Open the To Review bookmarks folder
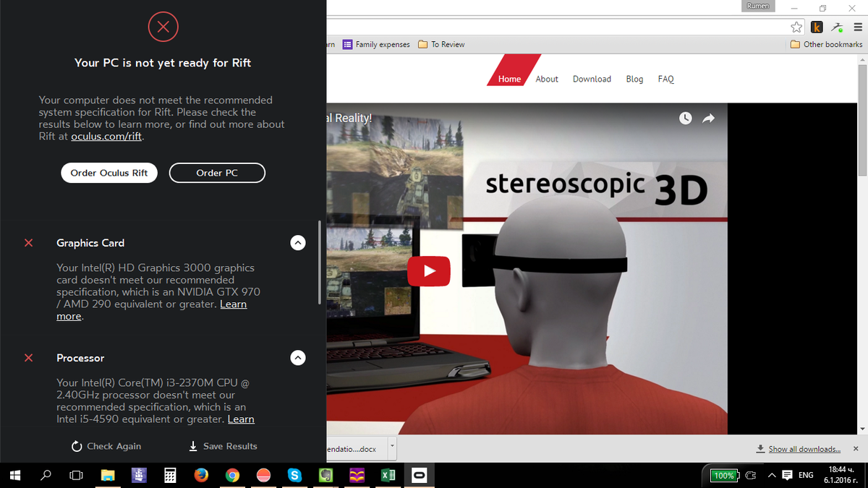 coord(441,44)
